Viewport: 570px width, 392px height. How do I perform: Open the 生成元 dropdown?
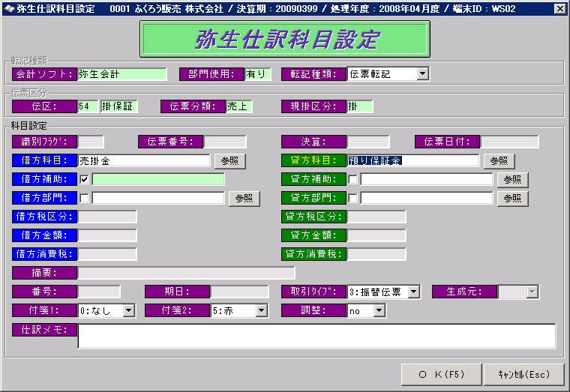[x=532, y=292]
